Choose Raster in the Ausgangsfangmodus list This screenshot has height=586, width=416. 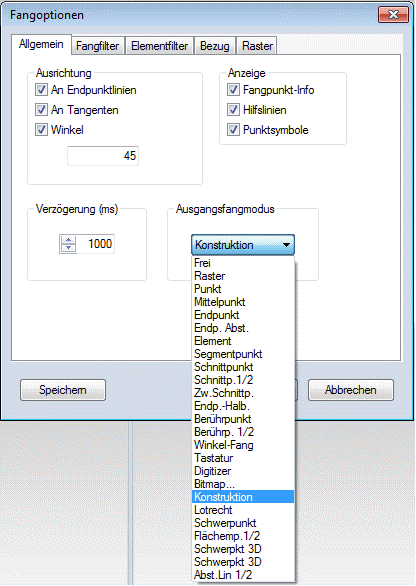243,276
